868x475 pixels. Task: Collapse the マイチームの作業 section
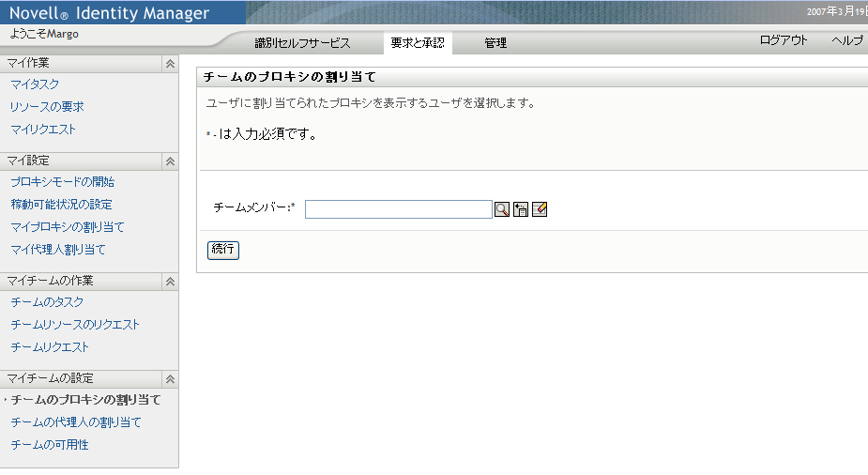(x=170, y=282)
